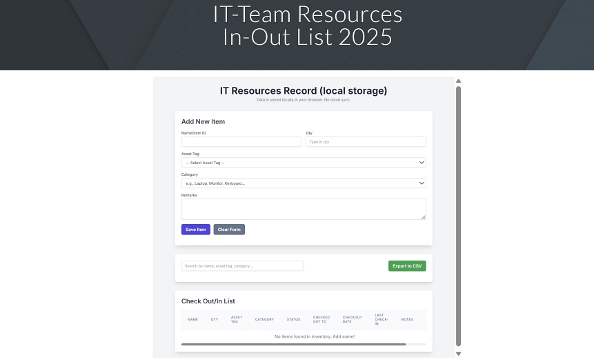Export the inventory with Export to CSV

(x=407, y=266)
